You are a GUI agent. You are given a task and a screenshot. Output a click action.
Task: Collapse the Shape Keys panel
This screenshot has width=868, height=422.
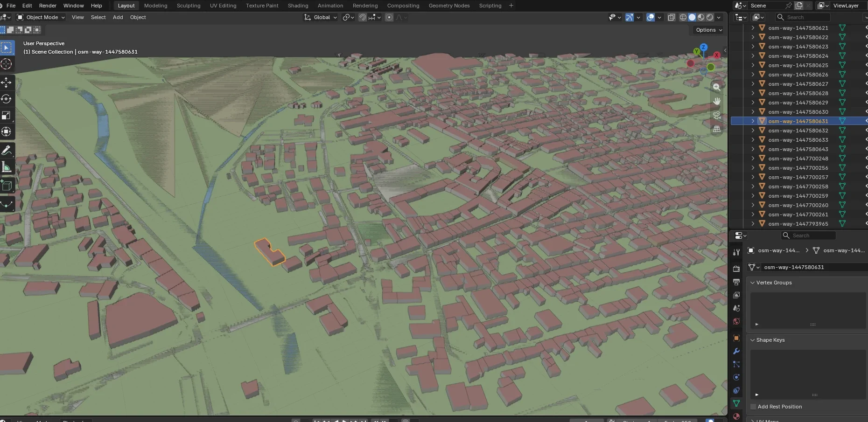(752, 340)
